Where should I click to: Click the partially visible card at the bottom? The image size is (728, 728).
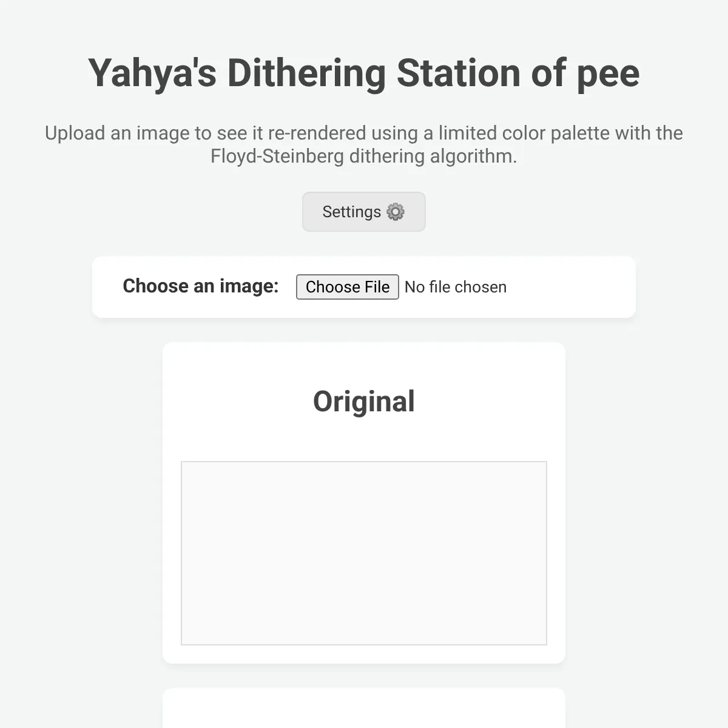coord(364,709)
